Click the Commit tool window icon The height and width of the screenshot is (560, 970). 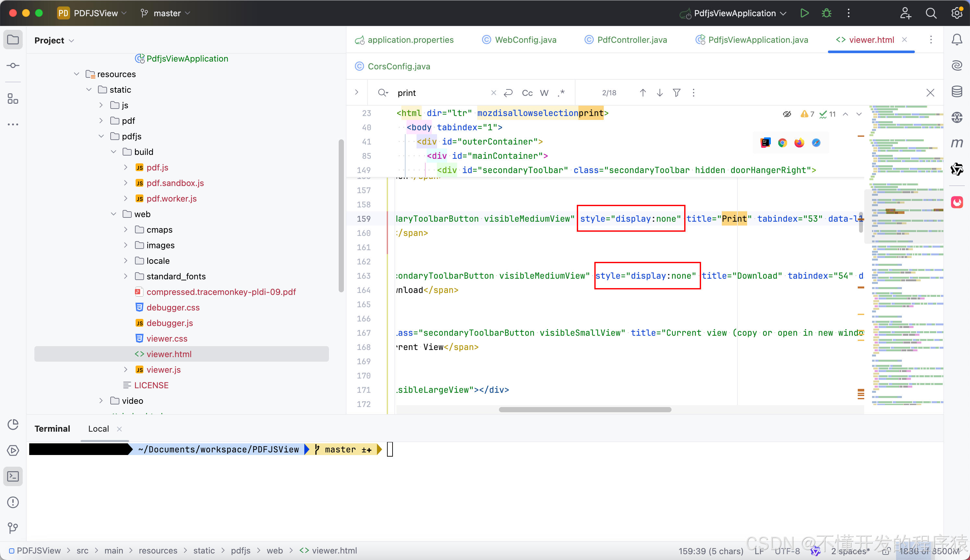coord(13,65)
